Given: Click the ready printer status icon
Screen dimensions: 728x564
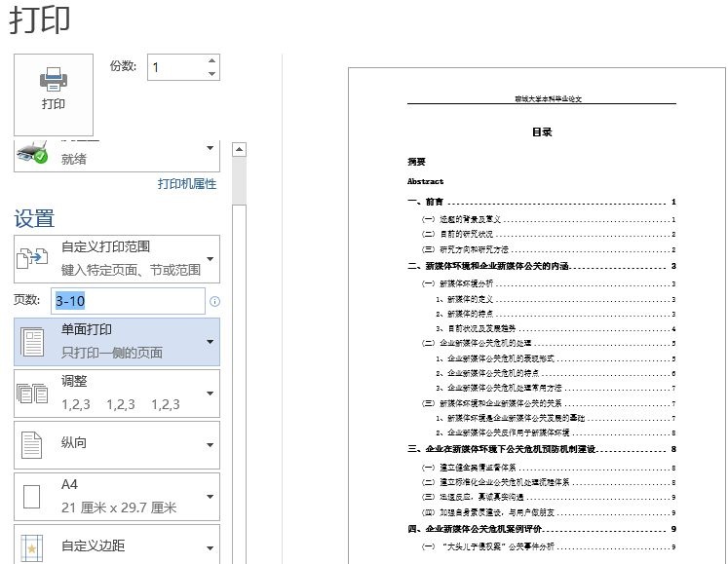Looking at the screenshot, I should click(34, 154).
